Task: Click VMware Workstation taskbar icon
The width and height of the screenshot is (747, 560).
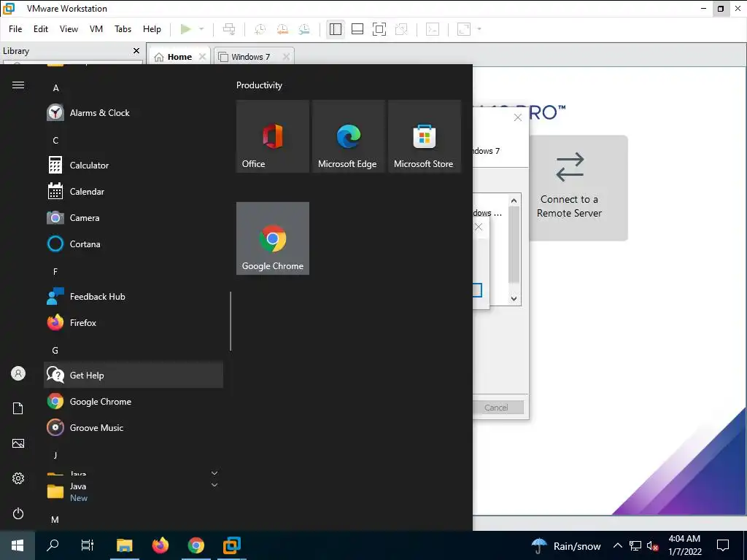Action: (232, 545)
